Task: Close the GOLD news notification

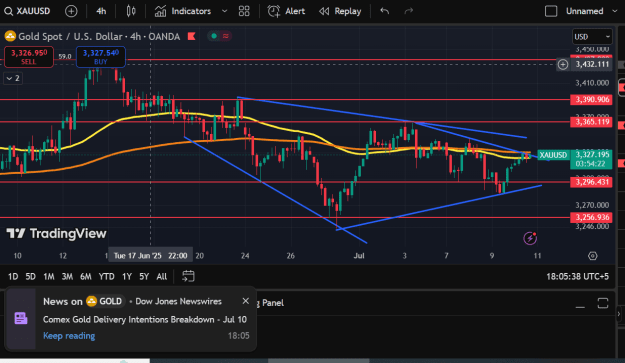Action: 246,301
